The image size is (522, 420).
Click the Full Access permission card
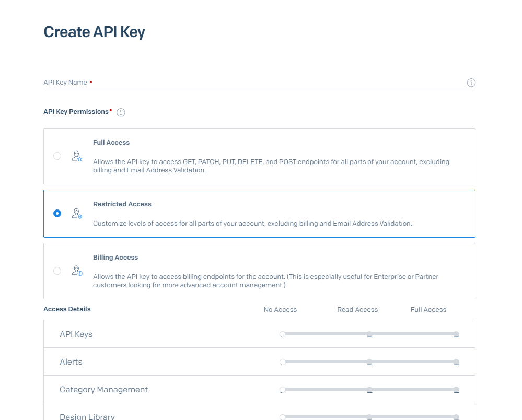click(259, 156)
